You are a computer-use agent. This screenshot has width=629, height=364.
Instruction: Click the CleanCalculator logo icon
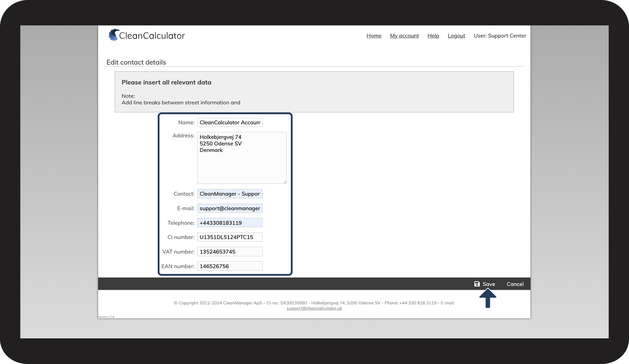[114, 35]
